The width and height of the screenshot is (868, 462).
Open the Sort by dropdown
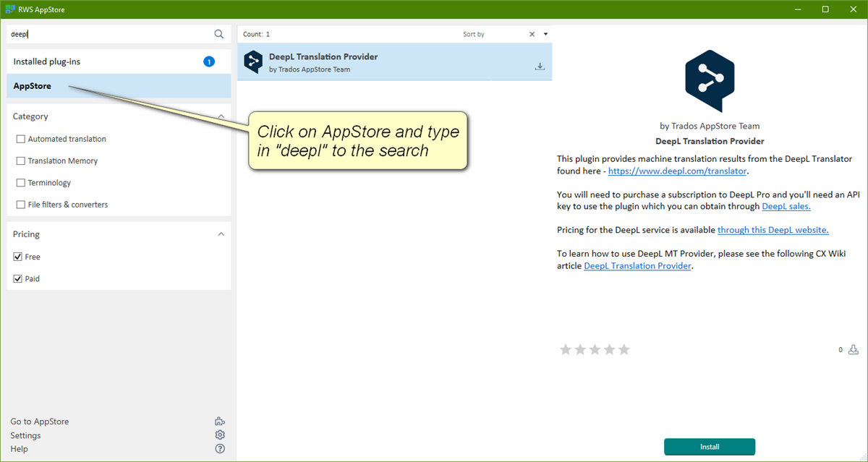[x=547, y=33]
